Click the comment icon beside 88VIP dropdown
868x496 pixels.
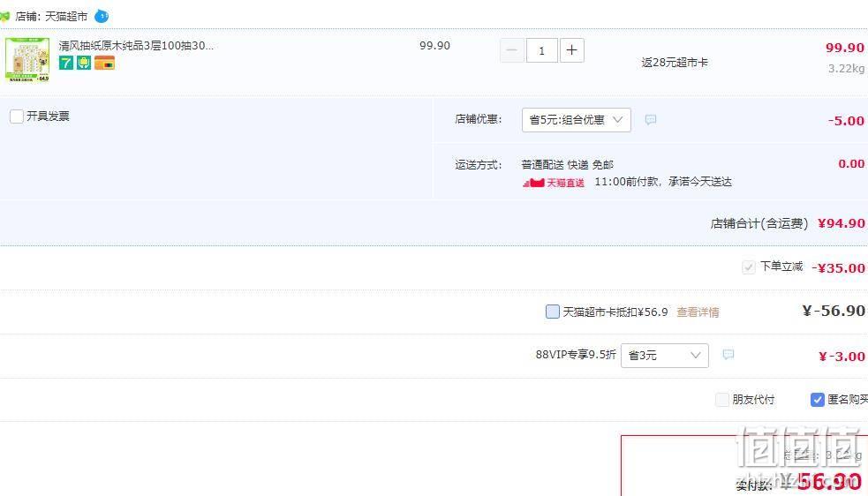[x=728, y=354]
